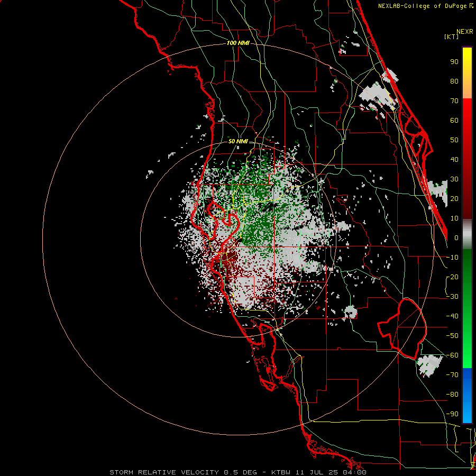Pick the yellow segment atop the color bar

467,73
